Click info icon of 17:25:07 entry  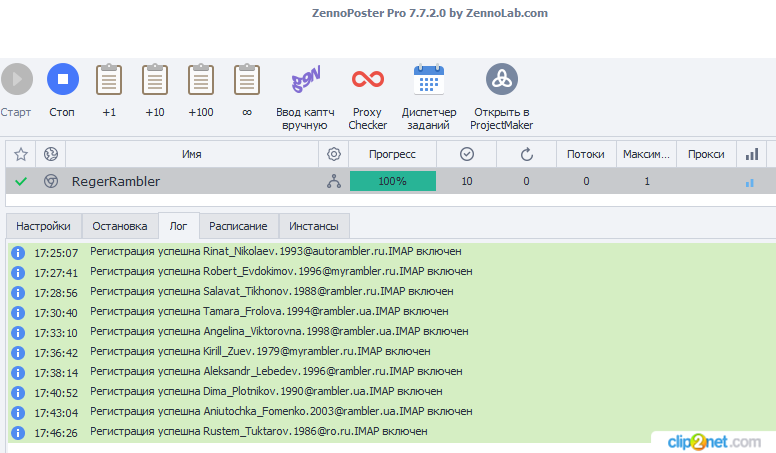(18, 253)
